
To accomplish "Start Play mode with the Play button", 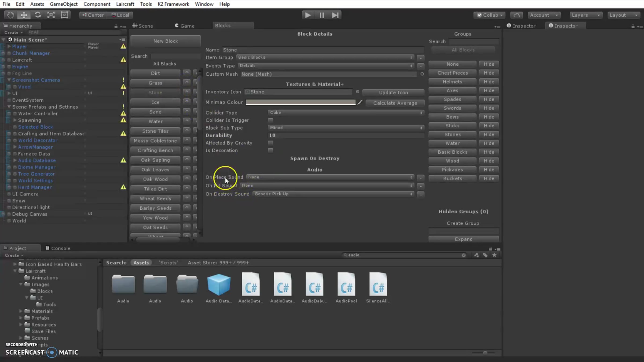I will (x=308, y=15).
